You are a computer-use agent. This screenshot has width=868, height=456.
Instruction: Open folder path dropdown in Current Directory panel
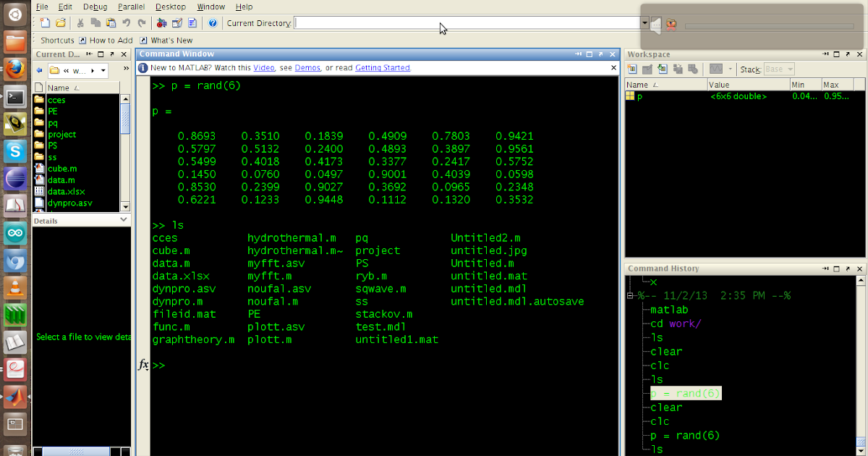point(104,71)
